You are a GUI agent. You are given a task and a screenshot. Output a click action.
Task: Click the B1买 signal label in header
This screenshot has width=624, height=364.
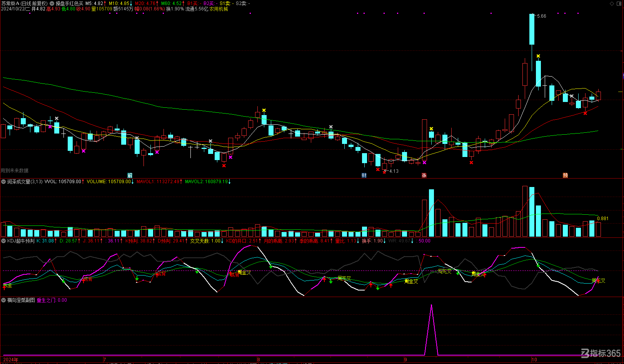pos(193,3)
